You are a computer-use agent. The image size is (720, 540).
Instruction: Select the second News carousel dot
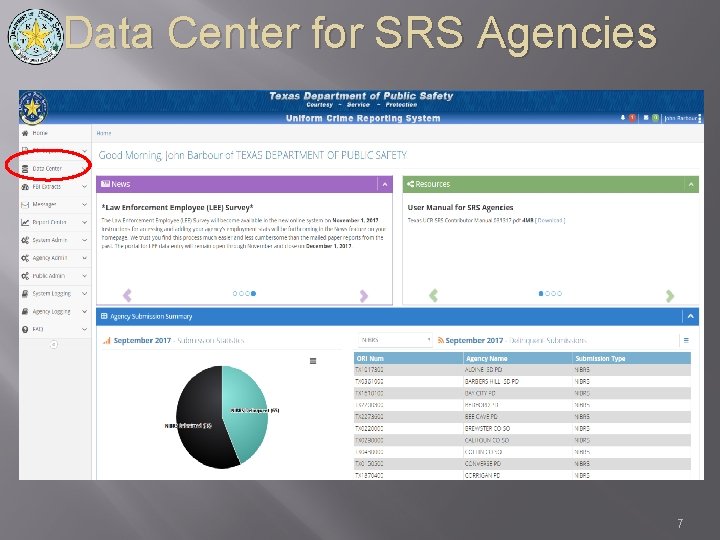(241, 293)
